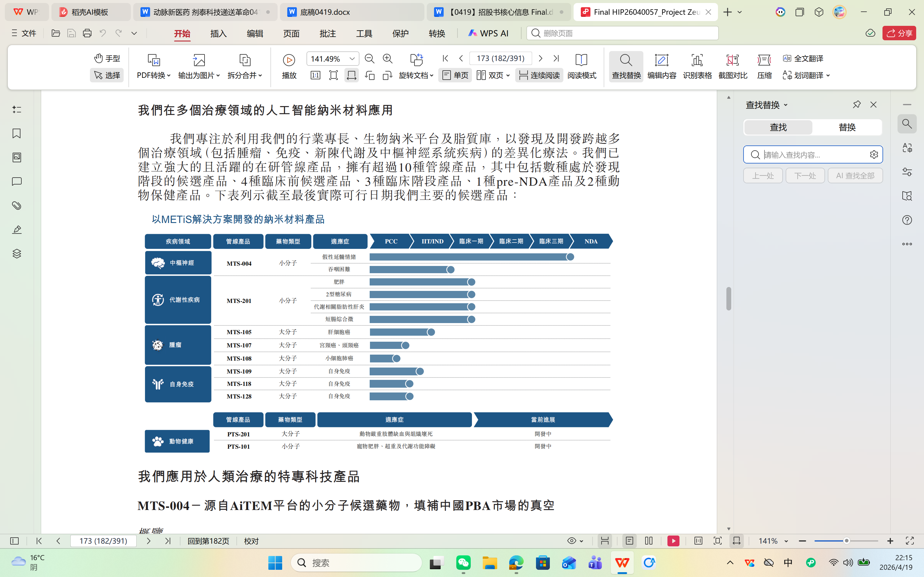Click the 回到第182页 link in status bar
924x577 pixels.
[x=208, y=541]
